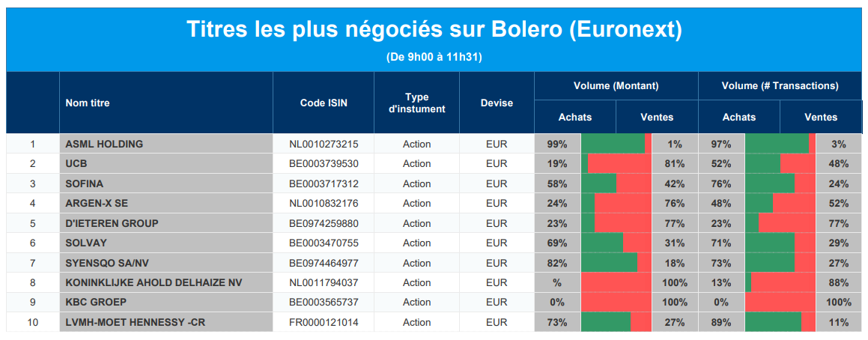This screenshot has width=868, height=340.
Task: Open the ASML HOLDING title name
Action: coord(104,144)
